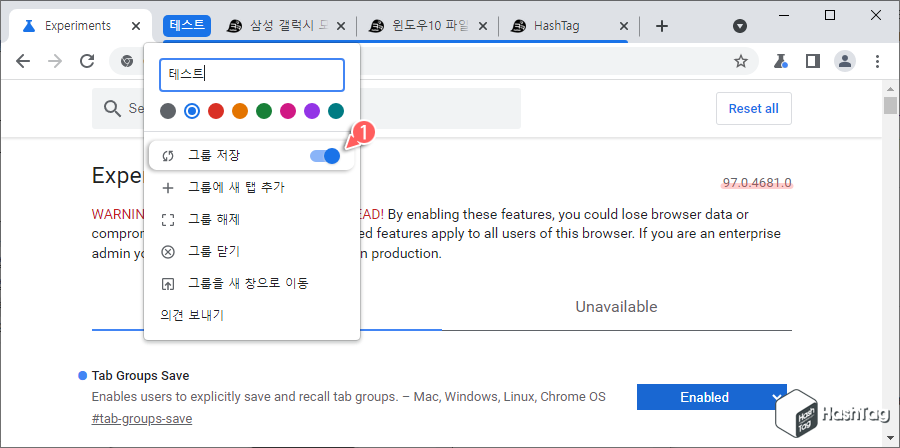This screenshot has width=900, height=448.
Task: Close the 윈도우10 파일 tab
Action: click(483, 26)
